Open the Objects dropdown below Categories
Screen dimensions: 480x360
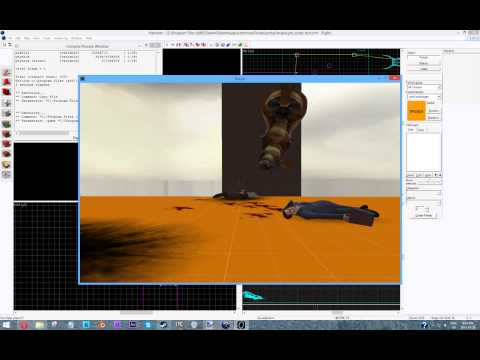424,203
